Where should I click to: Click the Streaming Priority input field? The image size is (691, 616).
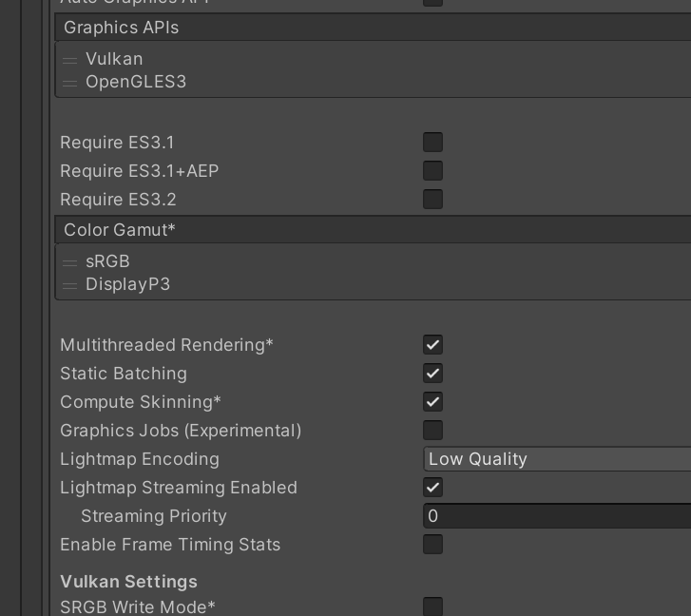[x=557, y=516]
